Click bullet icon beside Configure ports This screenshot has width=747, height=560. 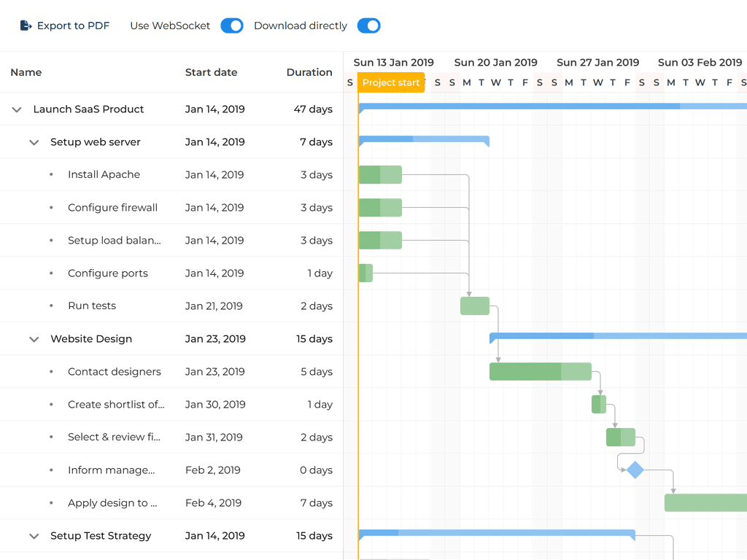(51, 273)
